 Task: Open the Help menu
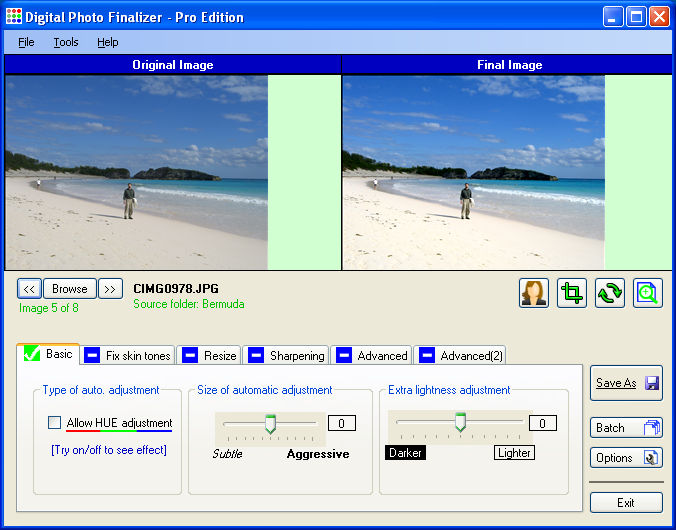(107, 42)
